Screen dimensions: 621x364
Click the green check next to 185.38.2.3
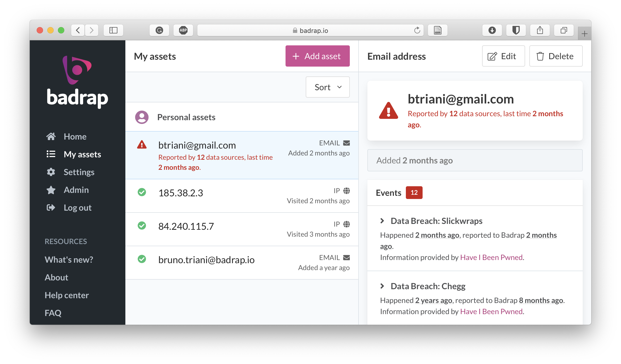142,192
